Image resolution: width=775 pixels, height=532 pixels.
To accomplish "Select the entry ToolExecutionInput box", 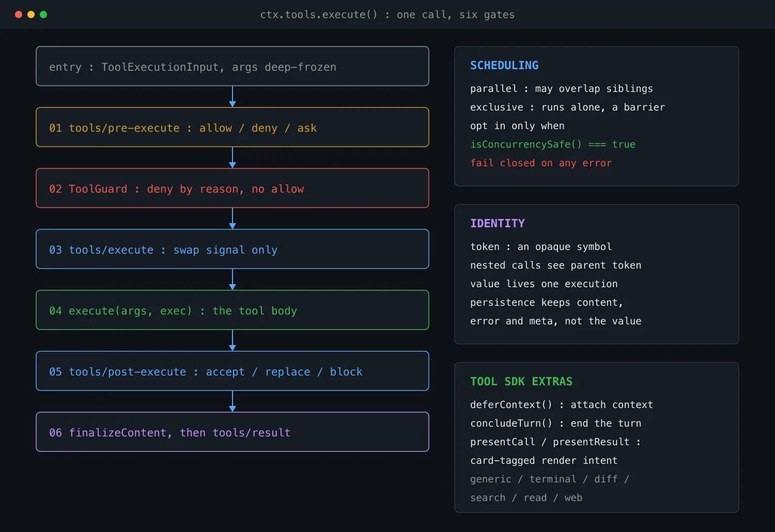I will (x=233, y=66).
